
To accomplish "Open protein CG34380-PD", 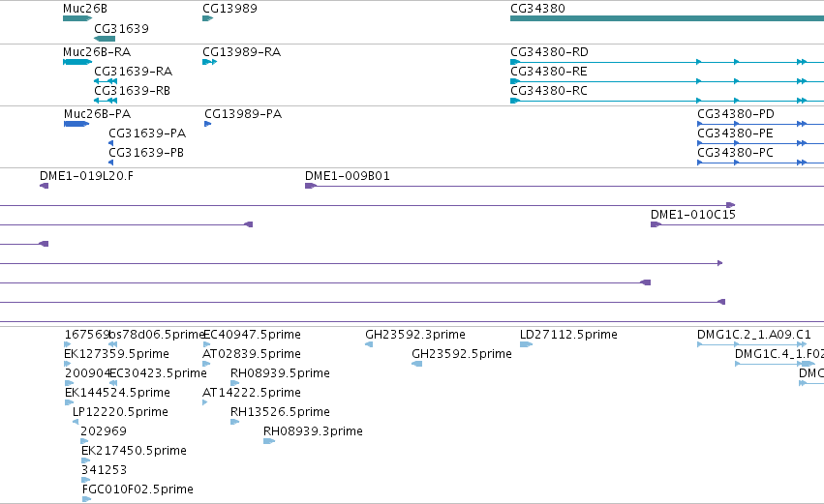I will (x=736, y=114).
